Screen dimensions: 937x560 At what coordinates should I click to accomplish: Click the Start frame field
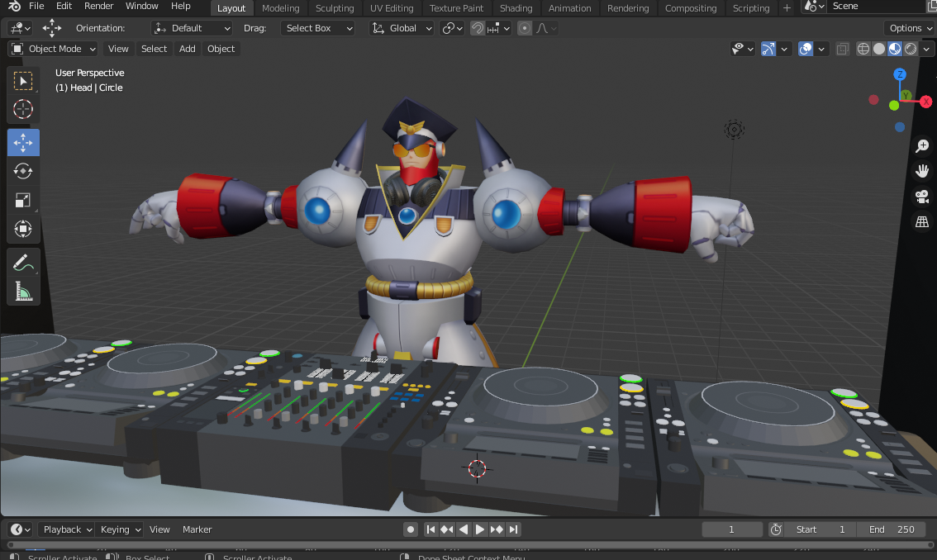coord(820,529)
